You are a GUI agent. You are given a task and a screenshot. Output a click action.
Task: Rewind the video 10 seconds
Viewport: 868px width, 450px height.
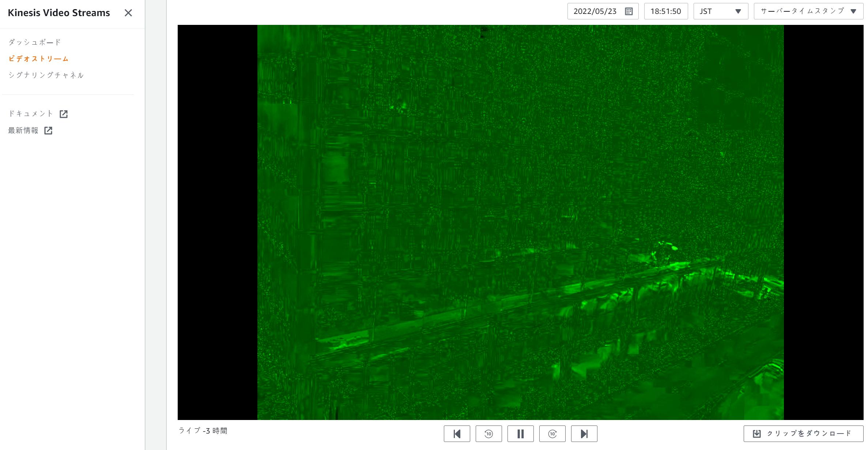(488, 434)
